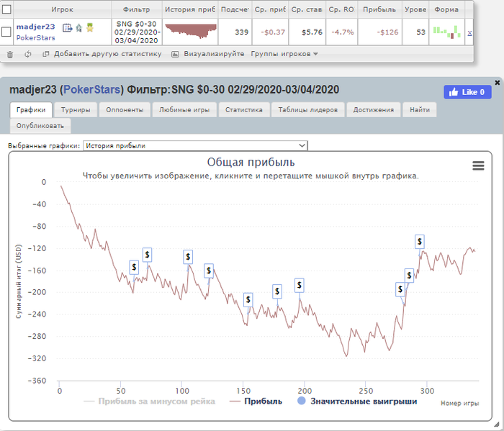Click the $ marker nearest game 150

(248, 300)
